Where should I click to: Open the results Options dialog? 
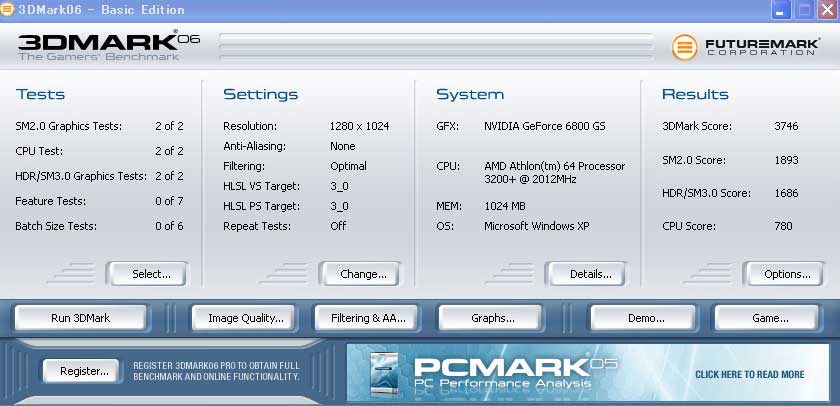[783, 274]
